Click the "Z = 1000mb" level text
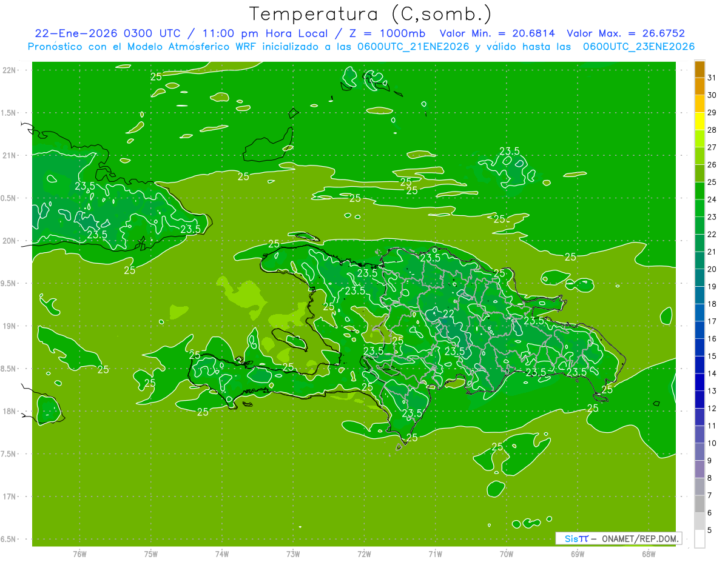This screenshot has width=728, height=562. pyautogui.click(x=386, y=34)
